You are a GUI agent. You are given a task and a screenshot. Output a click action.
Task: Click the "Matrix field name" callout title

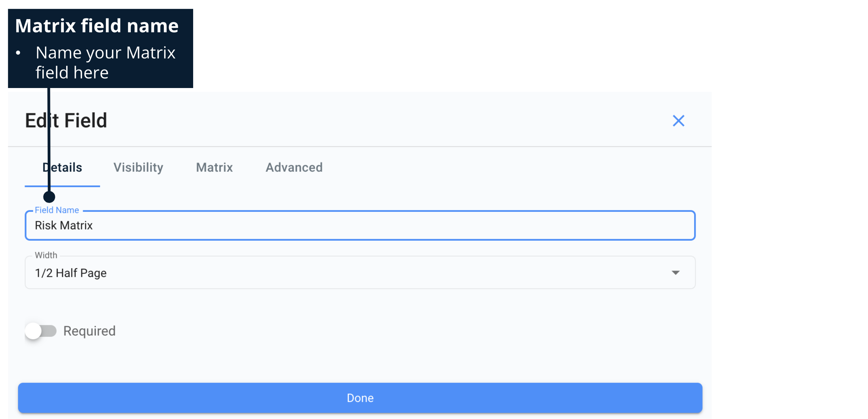pos(97,26)
